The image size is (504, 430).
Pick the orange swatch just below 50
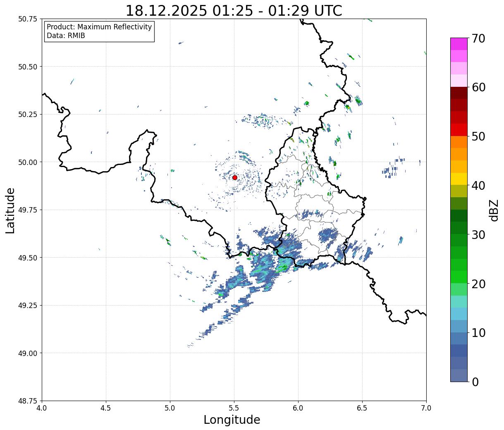point(459,142)
